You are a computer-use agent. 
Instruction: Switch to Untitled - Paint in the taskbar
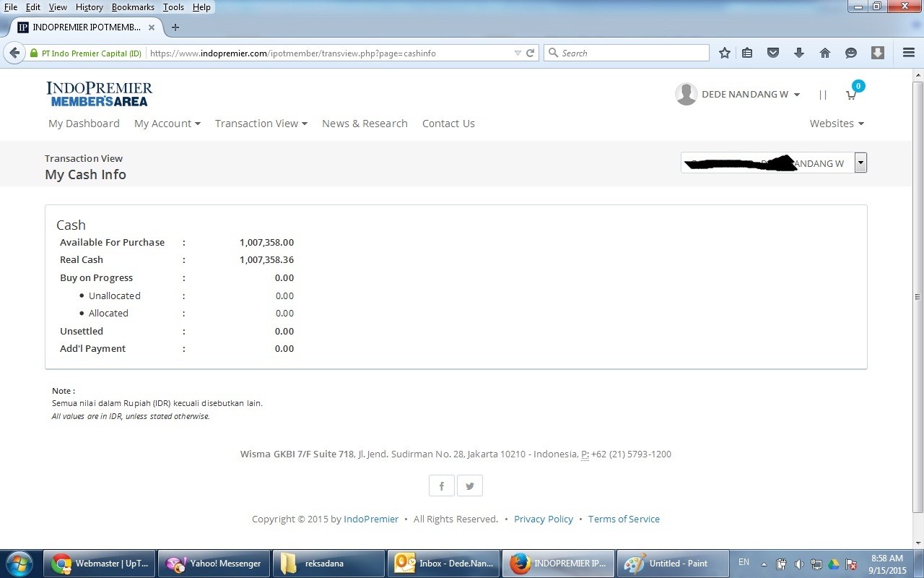click(673, 564)
